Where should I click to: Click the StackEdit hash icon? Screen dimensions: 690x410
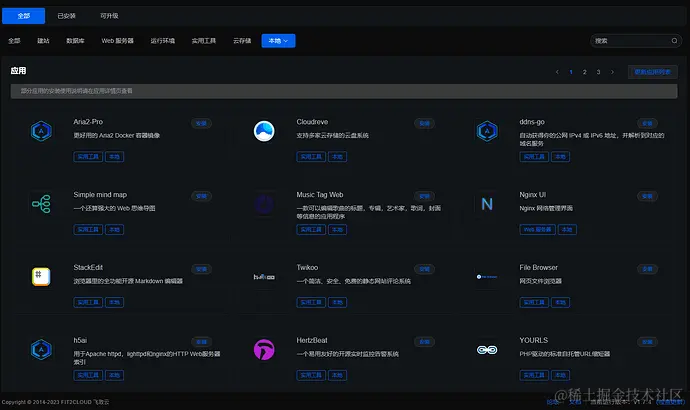pyautogui.click(x=41, y=277)
